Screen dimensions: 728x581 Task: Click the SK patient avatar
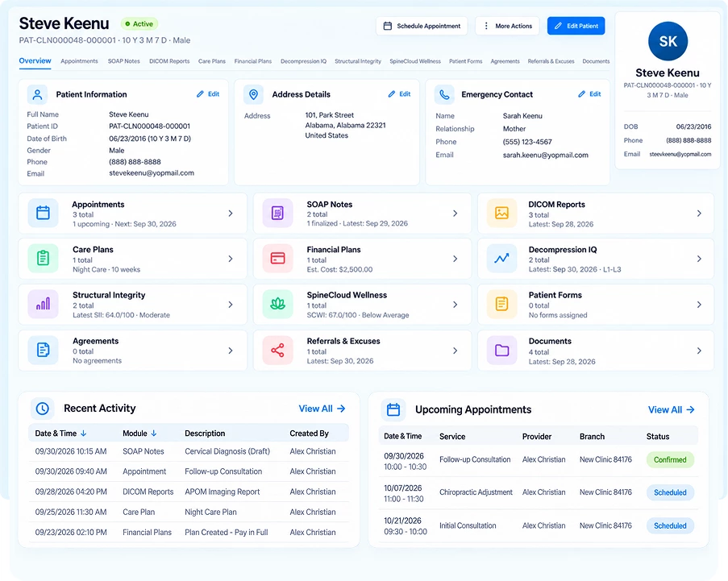668,41
